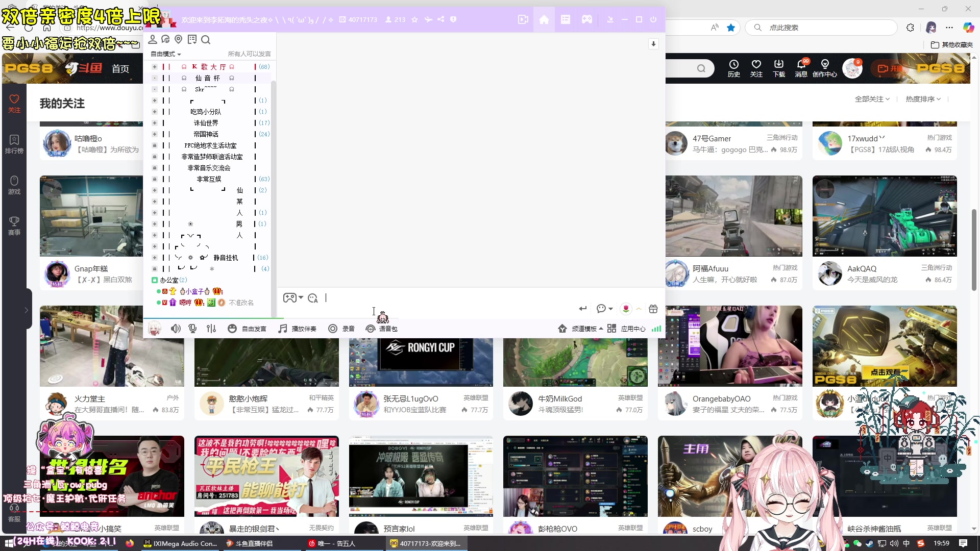Open the gamepad dropdown in chat input
This screenshot has width=980, height=551.
(x=293, y=297)
